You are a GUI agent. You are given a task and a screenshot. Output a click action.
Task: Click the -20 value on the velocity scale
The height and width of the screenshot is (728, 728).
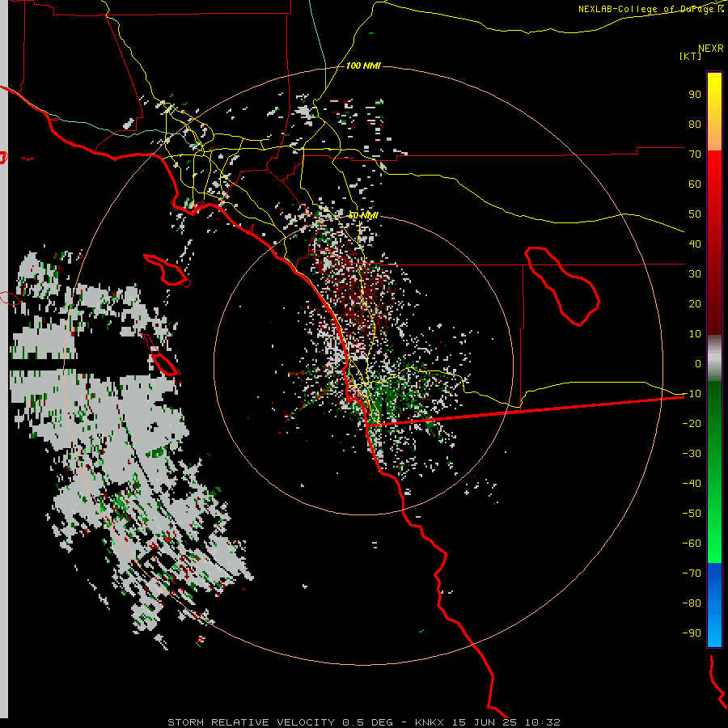692,423
